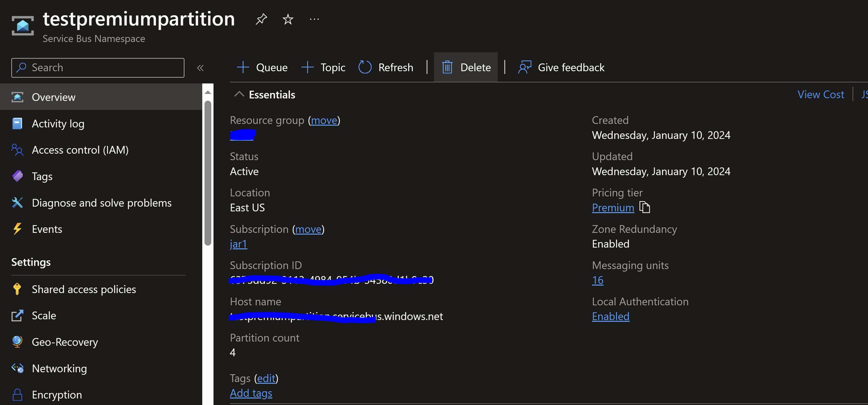Image resolution: width=868 pixels, height=405 pixels.
Task: Go to Tags in the sidebar
Action: click(x=101, y=176)
